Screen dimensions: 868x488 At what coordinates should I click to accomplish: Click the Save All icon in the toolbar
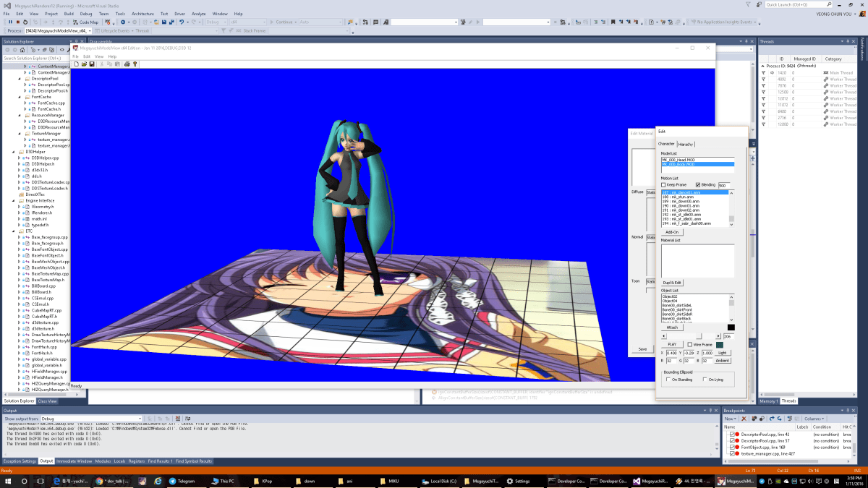click(171, 22)
